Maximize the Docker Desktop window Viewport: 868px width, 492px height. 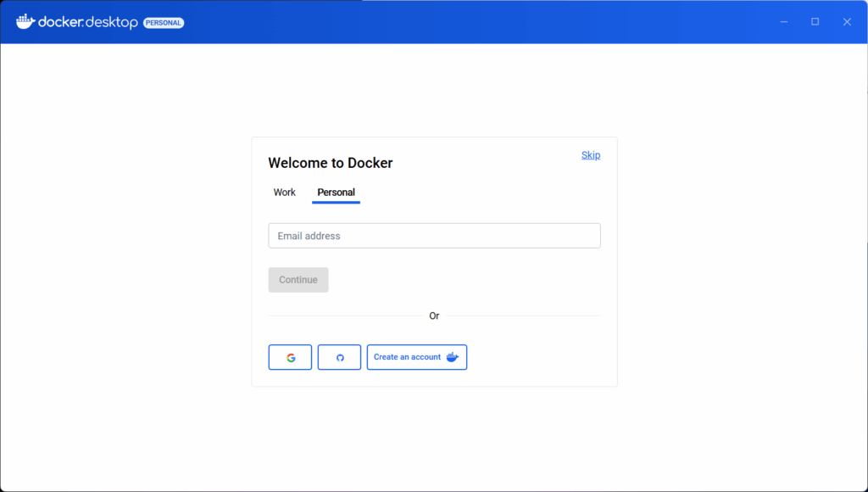tap(815, 21)
